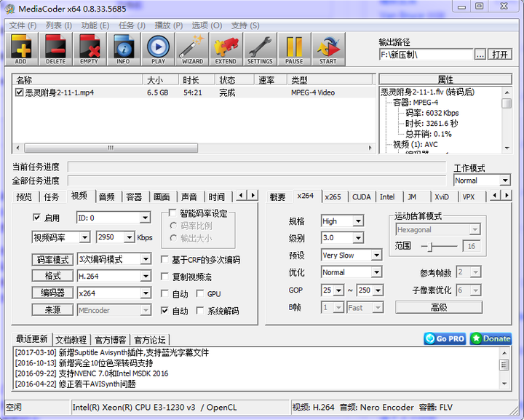The height and width of the screenshot is (420, 524).
Task: Open SETTINGS wrench icon
Action: pos(260,49)
